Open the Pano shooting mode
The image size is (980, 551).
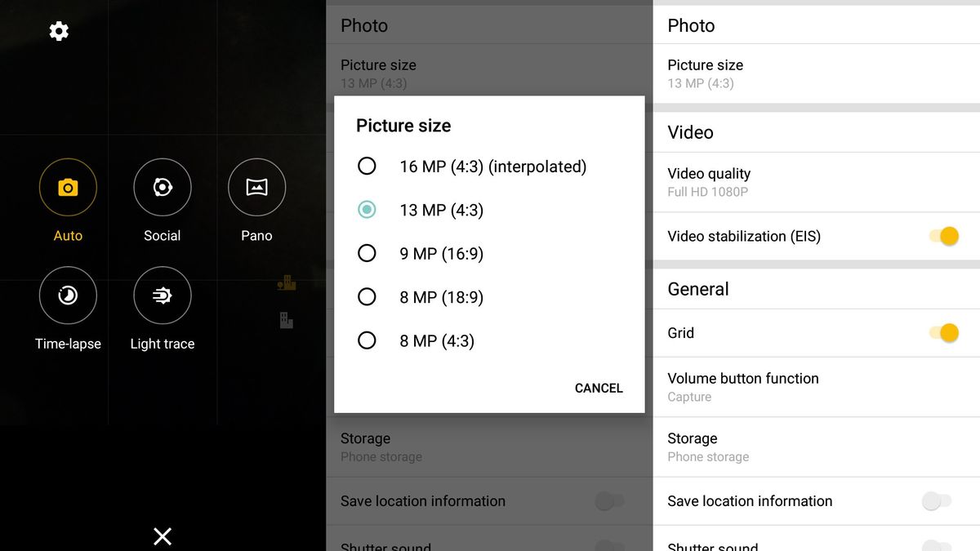[256, 202]
